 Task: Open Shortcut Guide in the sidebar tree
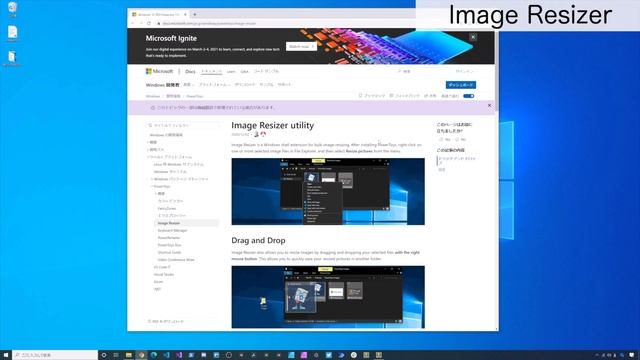(x=169, y=253)
